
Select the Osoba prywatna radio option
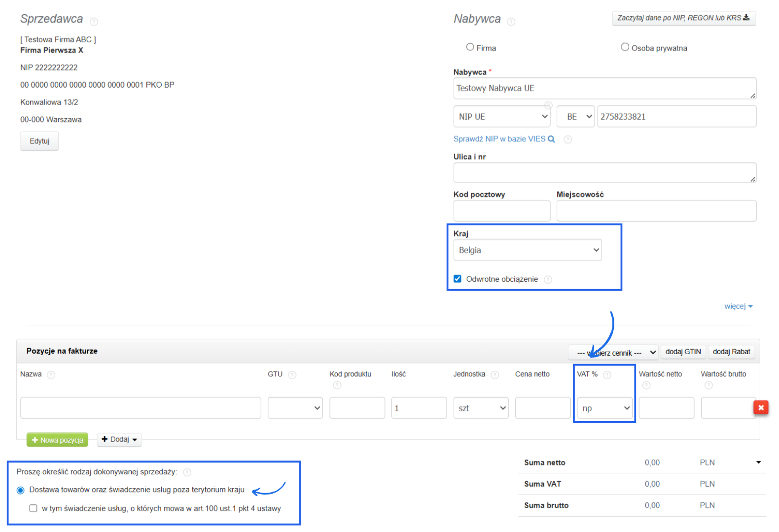pos(625,47)
